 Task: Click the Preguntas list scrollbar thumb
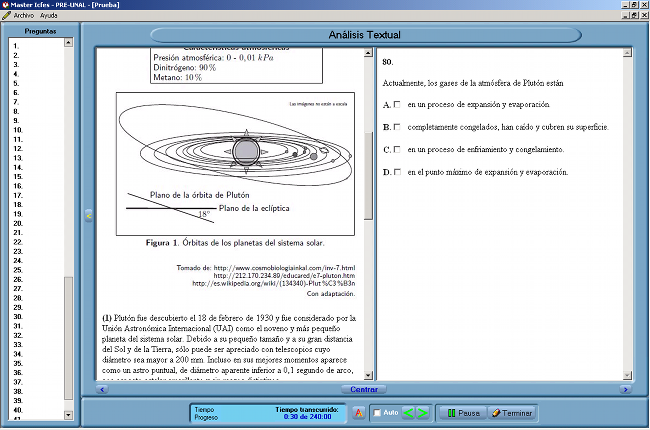(68, 339)
